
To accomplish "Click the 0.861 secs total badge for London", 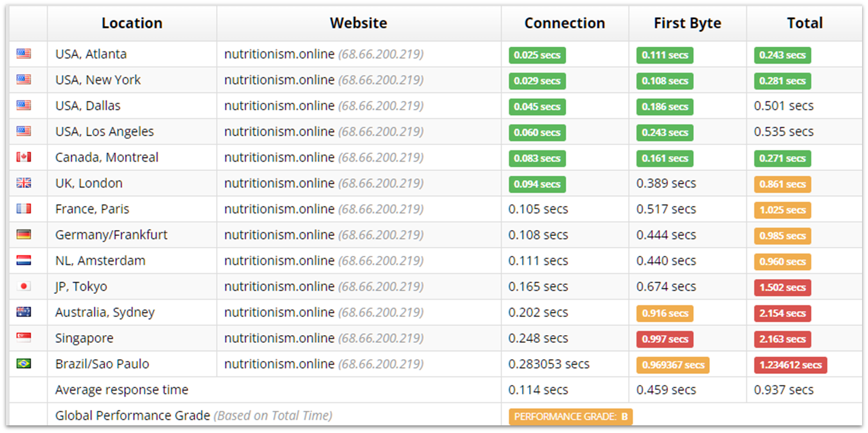I will [782, 184].
